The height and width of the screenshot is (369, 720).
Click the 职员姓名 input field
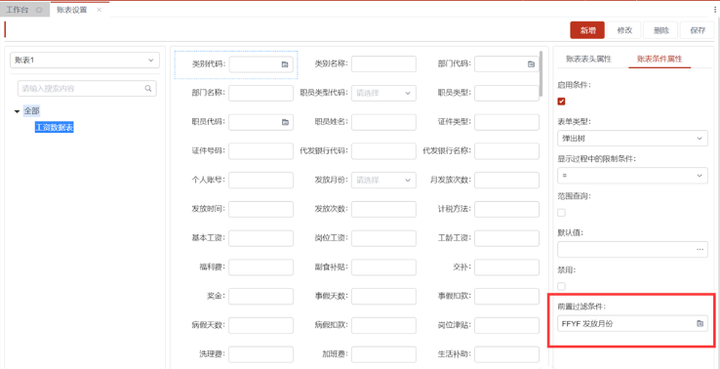384,122
